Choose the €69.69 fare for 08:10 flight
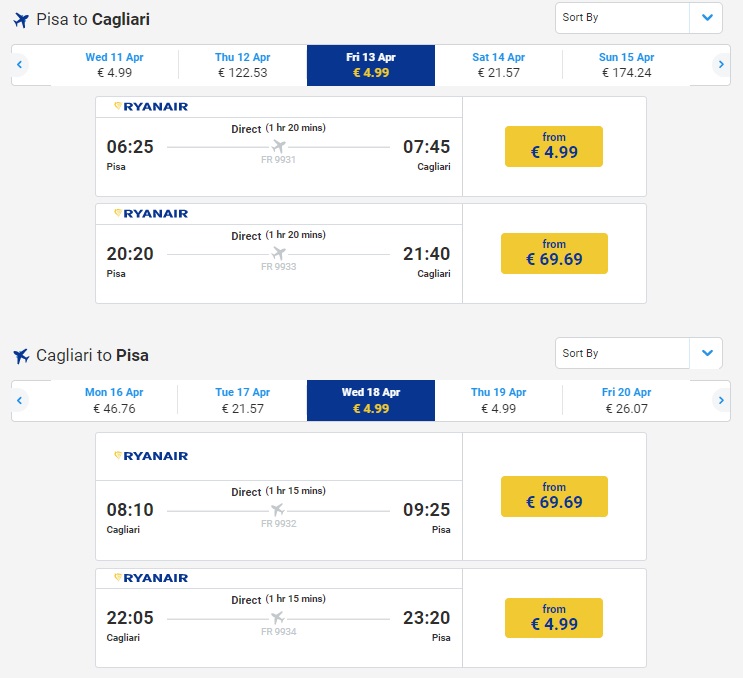Viewport: 743px width, 678px height. [554, 496]
